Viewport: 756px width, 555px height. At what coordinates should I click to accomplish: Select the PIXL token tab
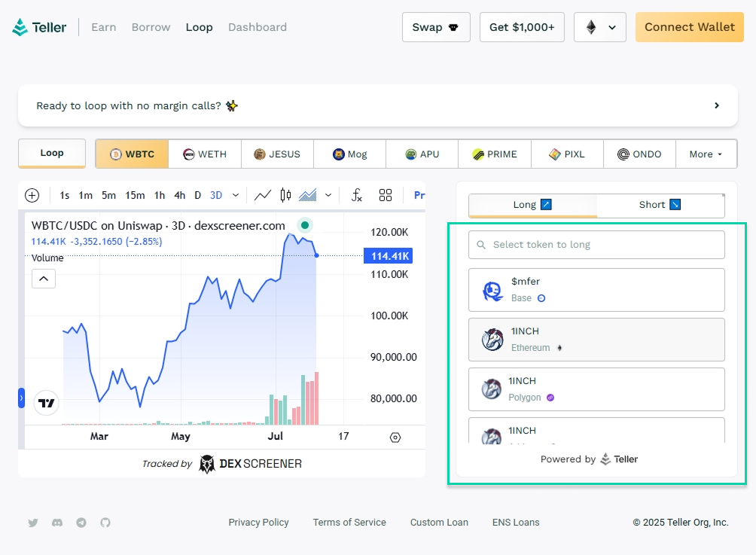[x=567, y=154]
